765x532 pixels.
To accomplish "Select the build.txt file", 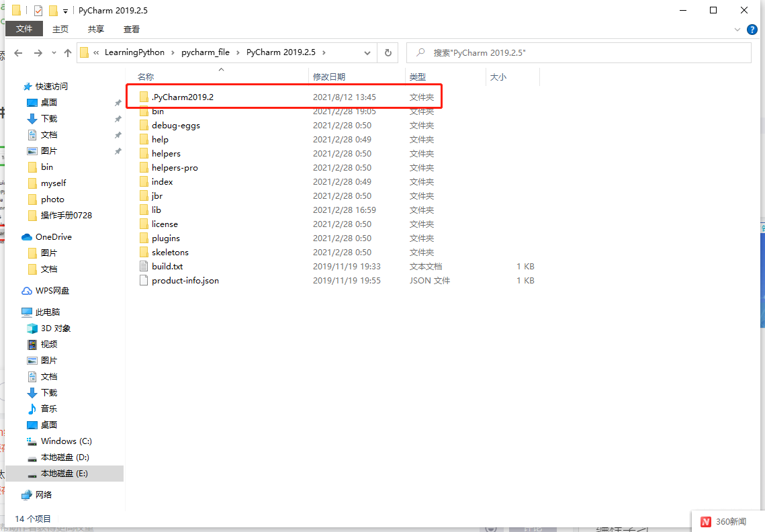I will 167,267.
